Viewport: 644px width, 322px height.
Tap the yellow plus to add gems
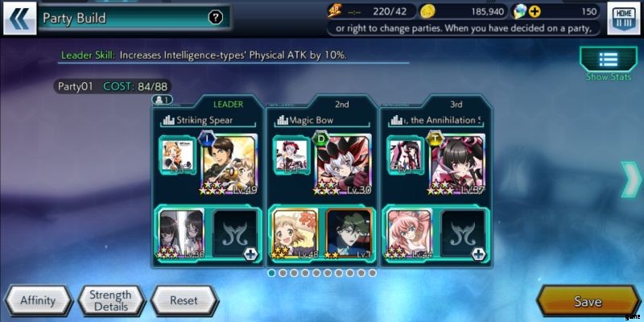click(x=535, y=12)
